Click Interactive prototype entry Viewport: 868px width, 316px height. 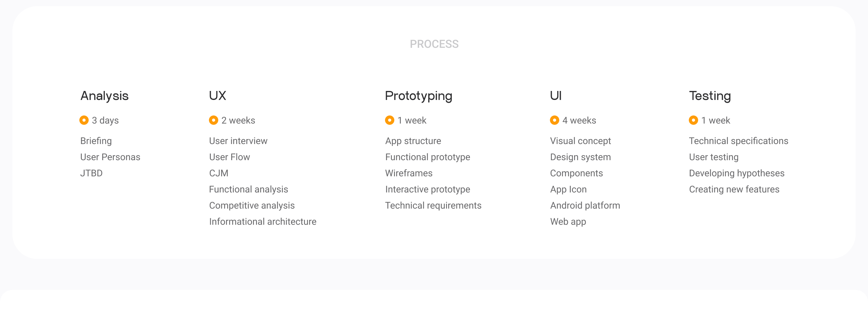(427, 190)
